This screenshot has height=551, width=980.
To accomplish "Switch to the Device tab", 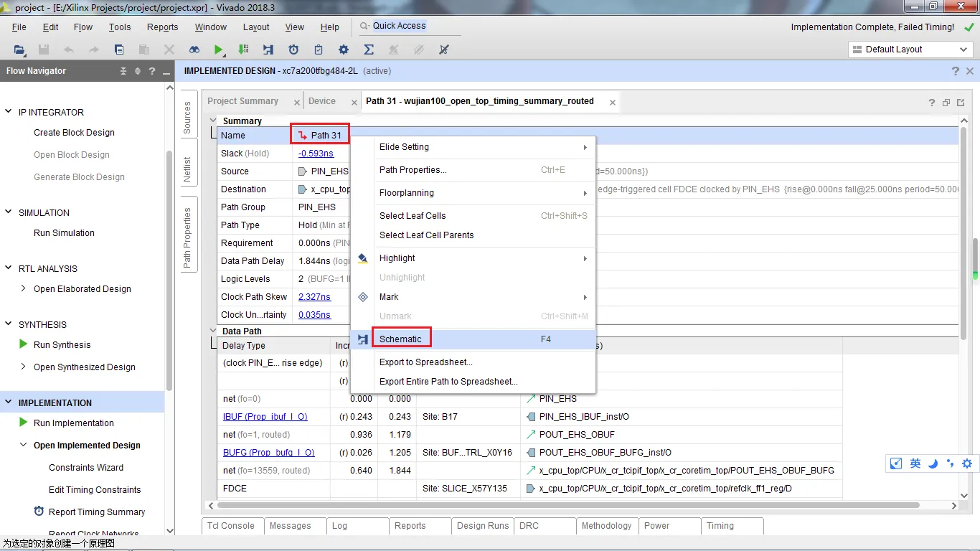I will point(322,101).
